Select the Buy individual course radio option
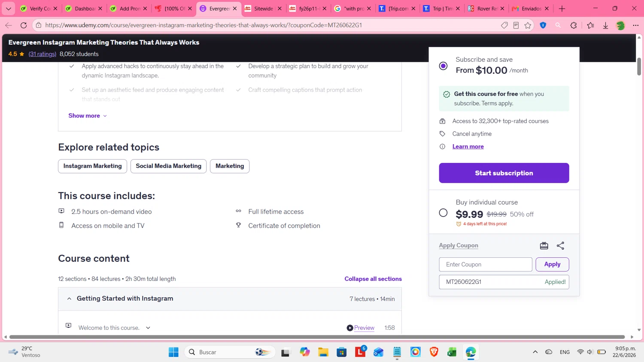This screenshot has height=362, width=644. coord(443,213)
